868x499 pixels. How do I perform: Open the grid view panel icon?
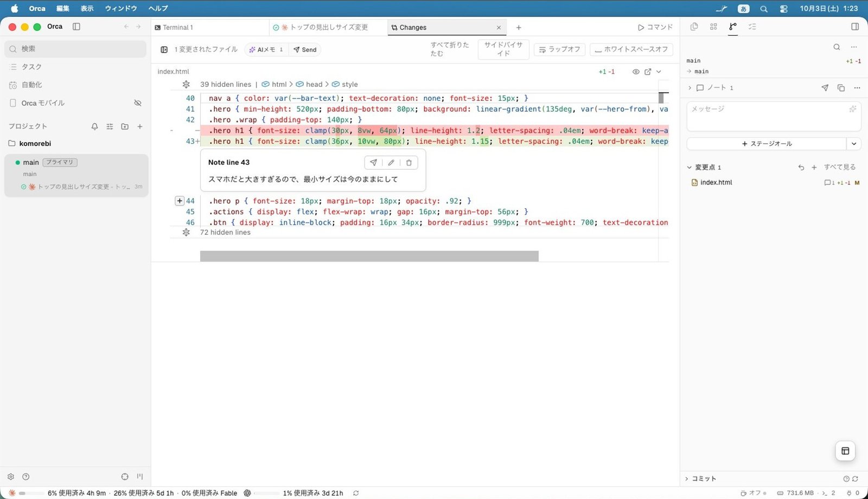tap(713, 27)
